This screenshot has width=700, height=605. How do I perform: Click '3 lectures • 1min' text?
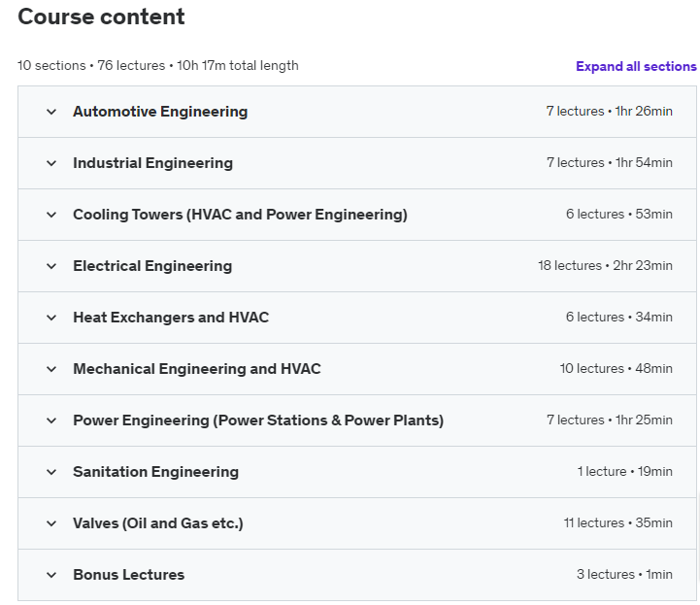[x=624, y=574]
